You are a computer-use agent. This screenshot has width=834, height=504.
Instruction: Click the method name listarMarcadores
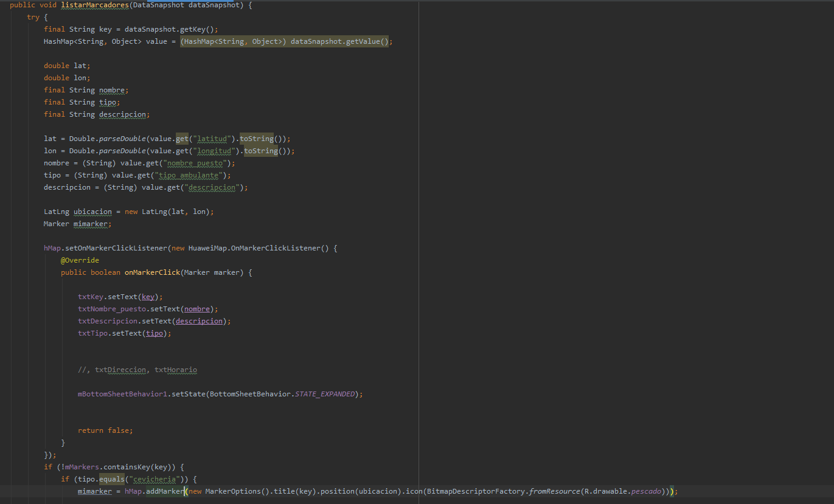pyautogui.click(x=96, y=5)
